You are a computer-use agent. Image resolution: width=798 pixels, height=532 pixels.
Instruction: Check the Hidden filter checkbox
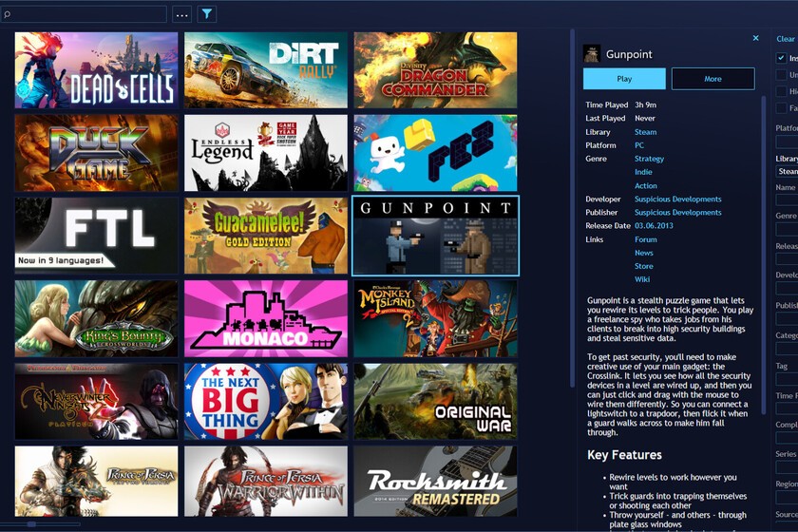tap(781, 91)
